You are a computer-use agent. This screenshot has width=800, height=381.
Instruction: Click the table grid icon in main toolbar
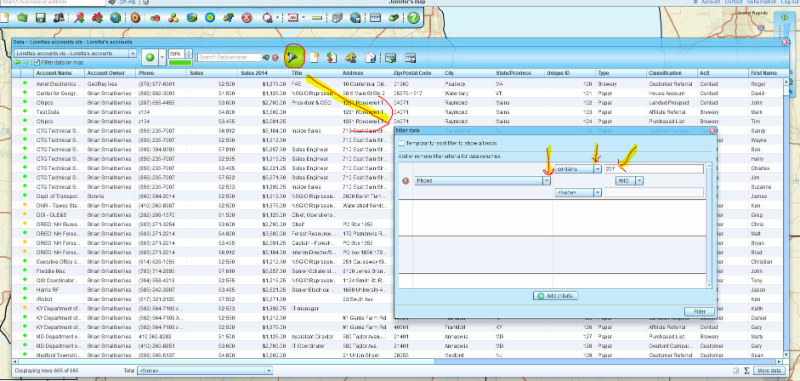(x=375, y=18)
